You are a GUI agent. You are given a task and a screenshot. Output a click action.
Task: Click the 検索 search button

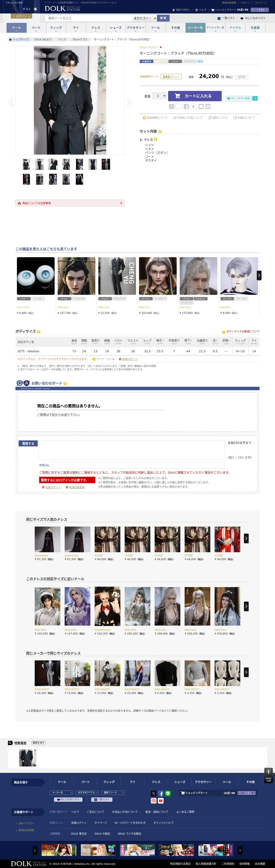pos(163,18)
